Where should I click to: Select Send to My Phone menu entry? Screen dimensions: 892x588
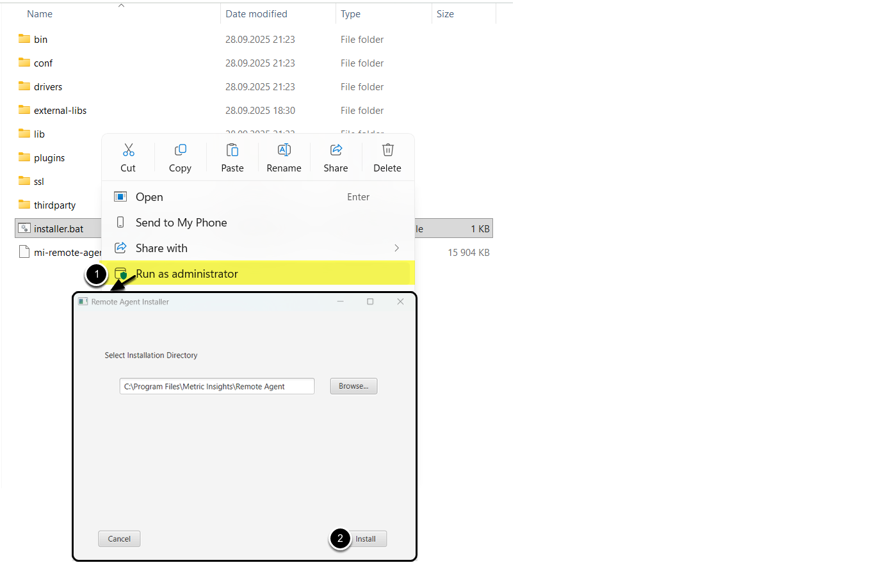pos(258,223)
